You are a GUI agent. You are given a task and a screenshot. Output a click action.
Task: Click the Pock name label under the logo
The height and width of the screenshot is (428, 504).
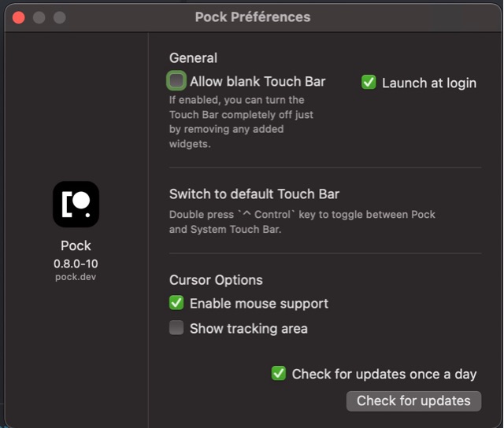click(x=76, y=246)
